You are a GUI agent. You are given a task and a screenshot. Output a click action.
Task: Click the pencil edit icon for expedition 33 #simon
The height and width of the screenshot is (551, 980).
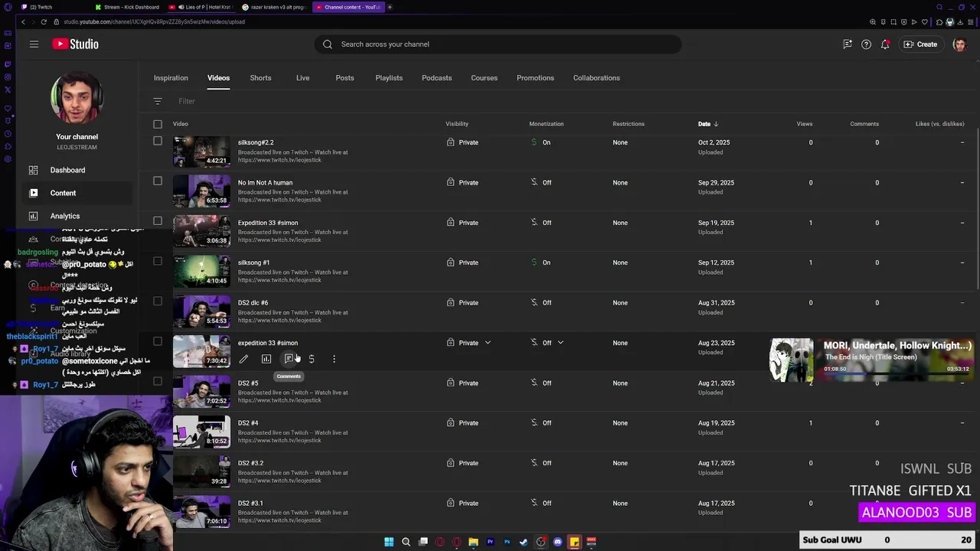tap(243, 359)
